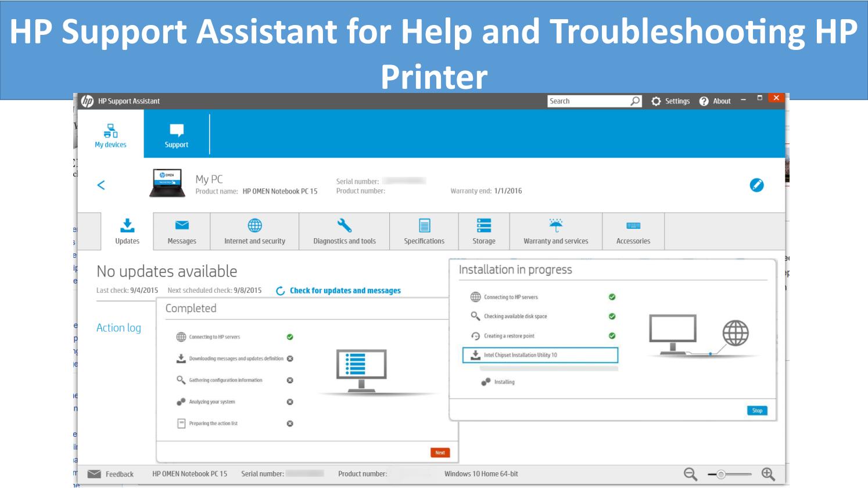Click the Windows 10 Home 64-bit text

[481, 474]
